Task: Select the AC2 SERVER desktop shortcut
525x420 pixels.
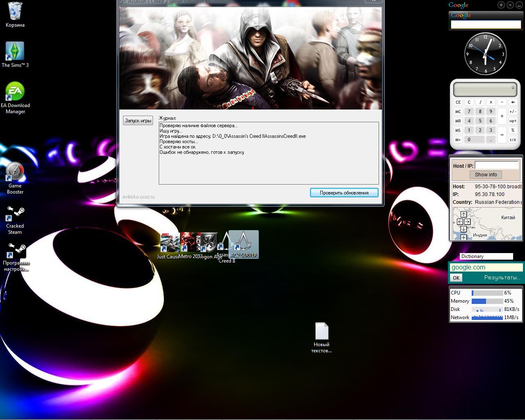Action: pos(244,244)
